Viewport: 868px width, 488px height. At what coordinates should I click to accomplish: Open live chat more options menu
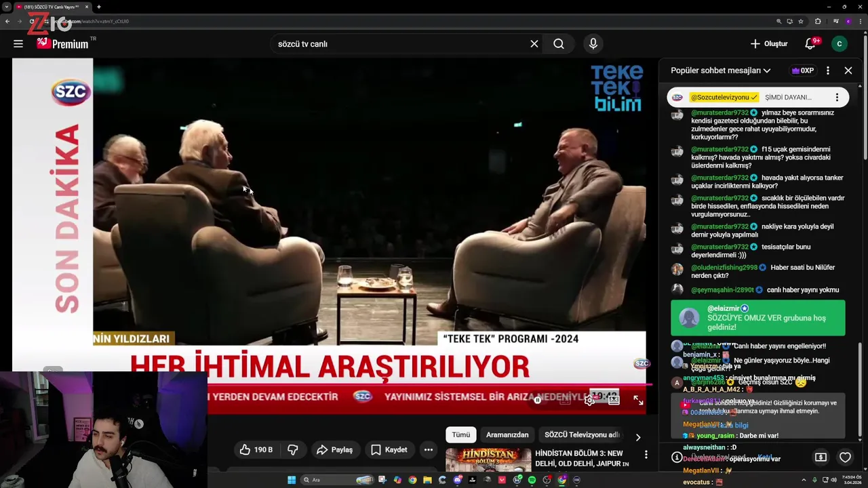coord(828,70)
